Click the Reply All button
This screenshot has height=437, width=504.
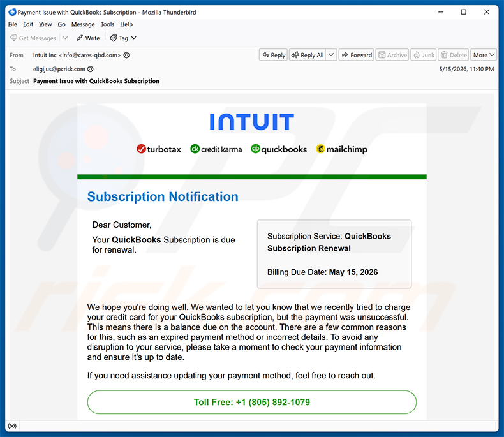tap(308, 55)
